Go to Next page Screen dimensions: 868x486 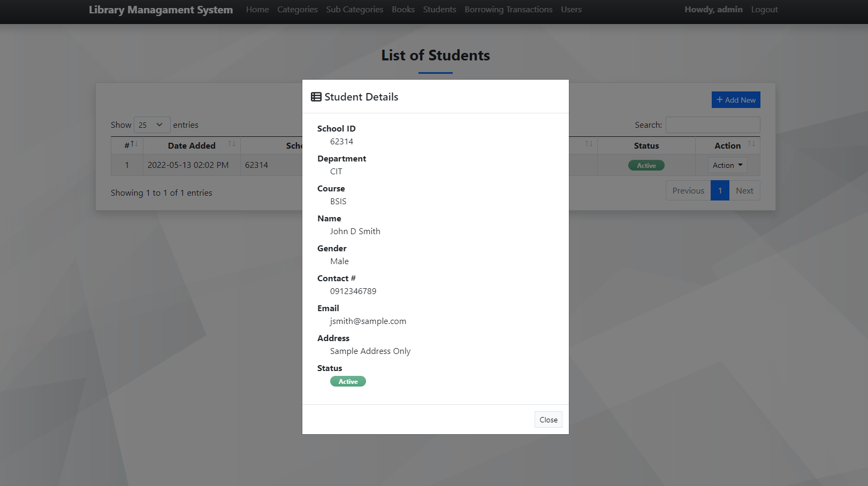pyautogui.click(x=744, y=191)
